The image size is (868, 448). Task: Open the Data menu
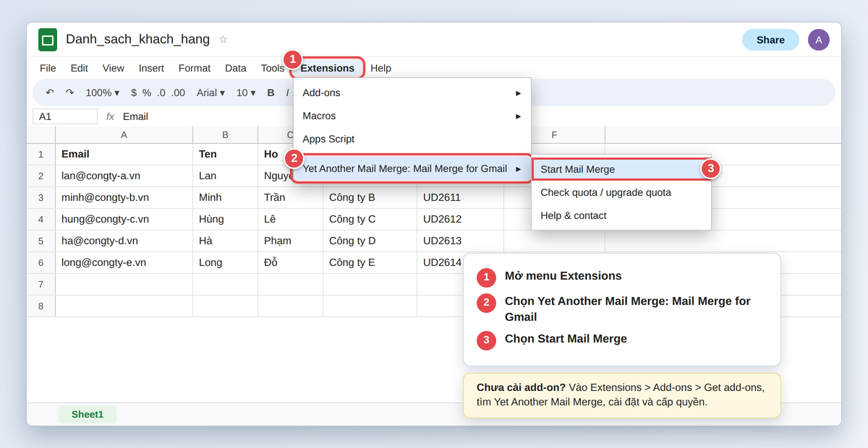click(236, 68)
